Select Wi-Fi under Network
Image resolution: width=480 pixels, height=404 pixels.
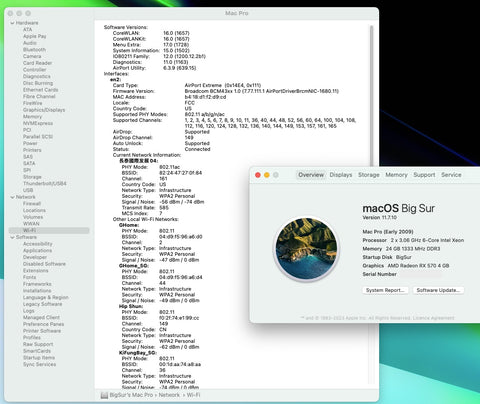[x=49, y=230]
